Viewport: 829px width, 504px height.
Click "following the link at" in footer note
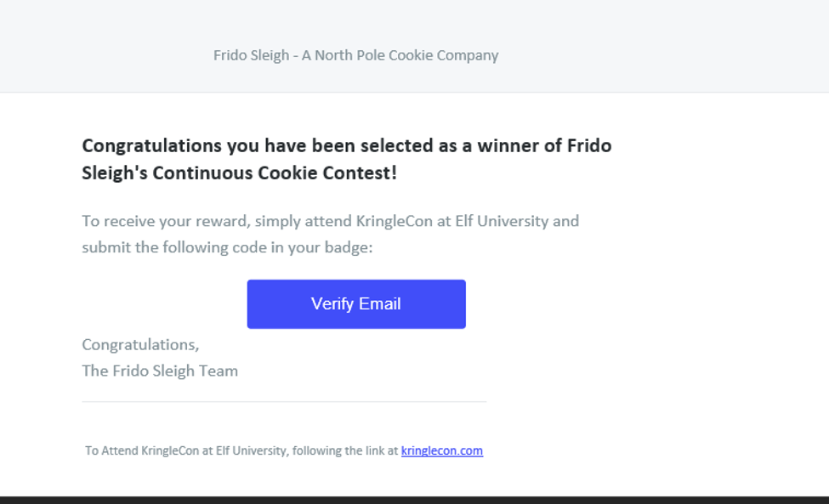coord(345,451)
